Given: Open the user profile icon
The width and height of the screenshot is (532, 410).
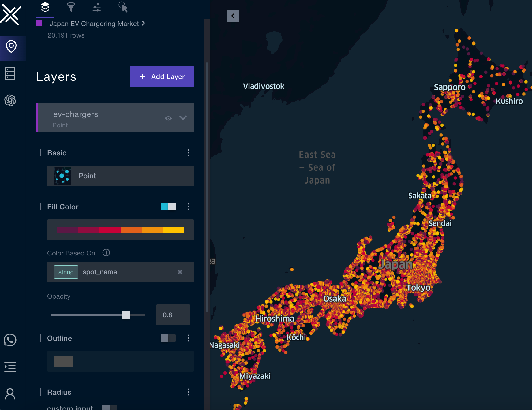Looking at the screenshot, I should (10, 394).
